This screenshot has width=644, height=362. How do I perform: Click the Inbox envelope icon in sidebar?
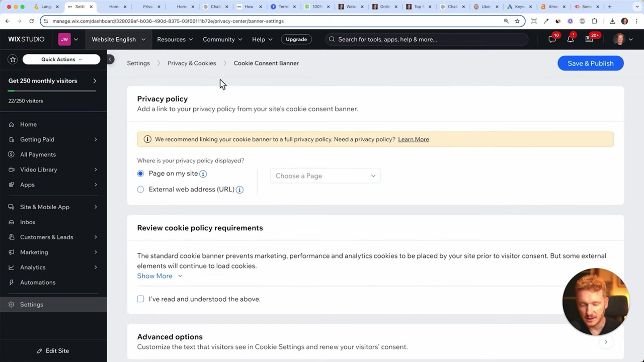tap(12, 222)
